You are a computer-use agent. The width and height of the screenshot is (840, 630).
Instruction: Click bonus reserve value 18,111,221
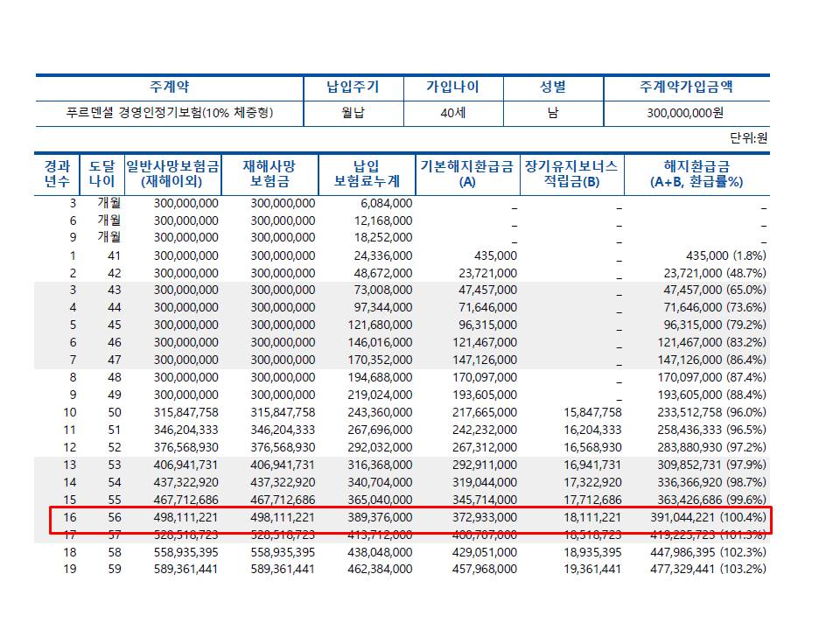(x=592, y=517)
